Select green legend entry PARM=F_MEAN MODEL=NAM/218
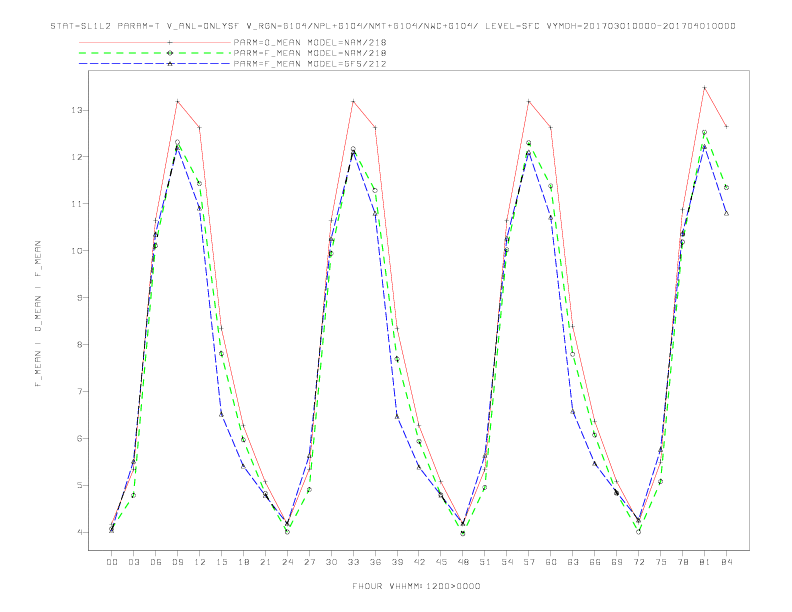This screenshot has width=792, height=612. (310, 53)
